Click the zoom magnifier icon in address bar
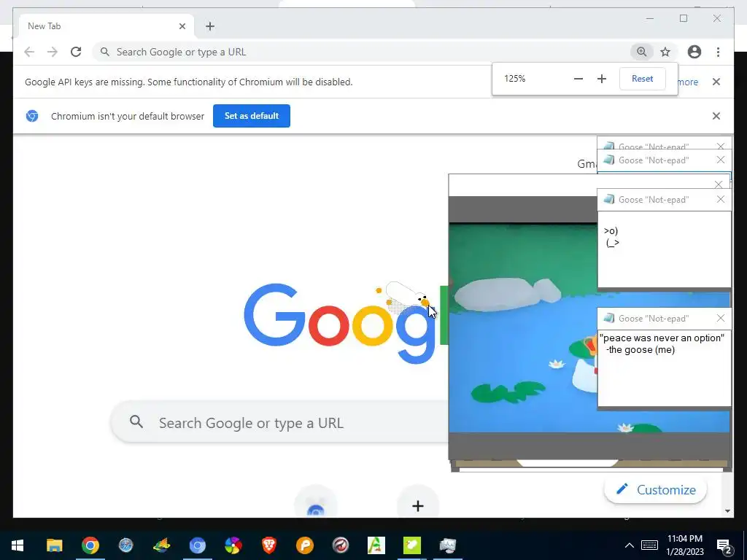This screenshot has width=747, height=560. pos(642,52)
